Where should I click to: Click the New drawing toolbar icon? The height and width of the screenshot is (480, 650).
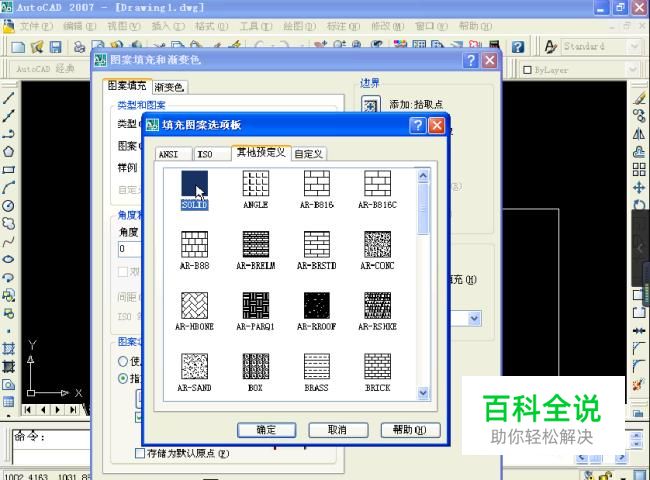(x=18, y=47)
